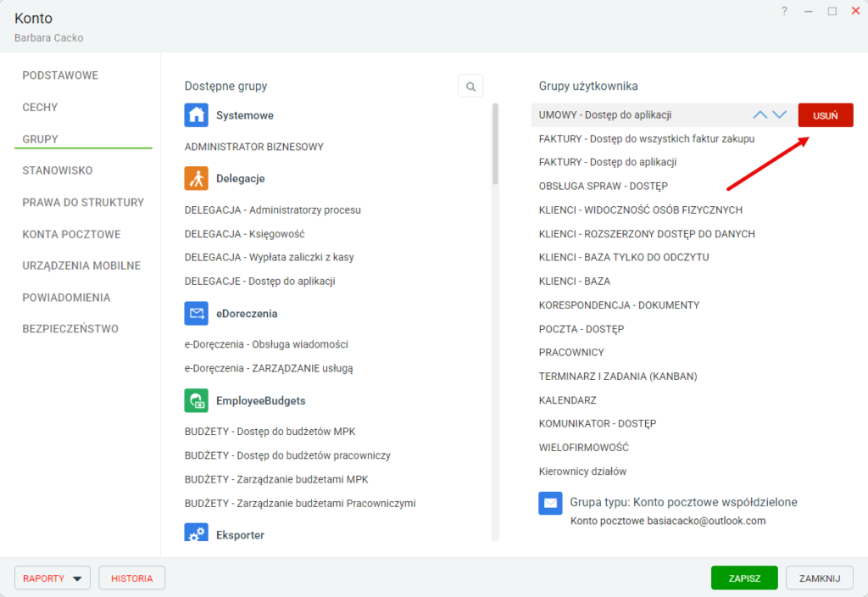Screen dimensions: 868x597
Task: Select BUDŻETY - Zarządzanie budżetami Pracowniczymi
Action: (x=300, y=503)
